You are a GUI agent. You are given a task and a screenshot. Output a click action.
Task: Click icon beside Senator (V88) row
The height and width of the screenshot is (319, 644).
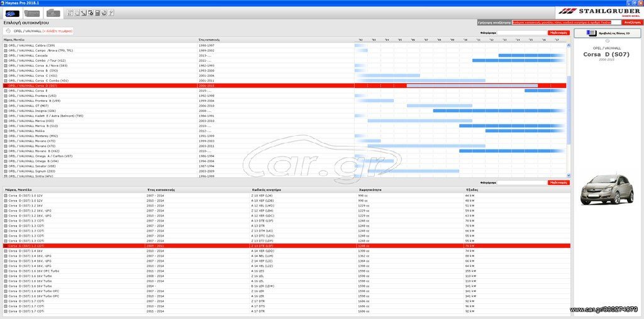5,166
